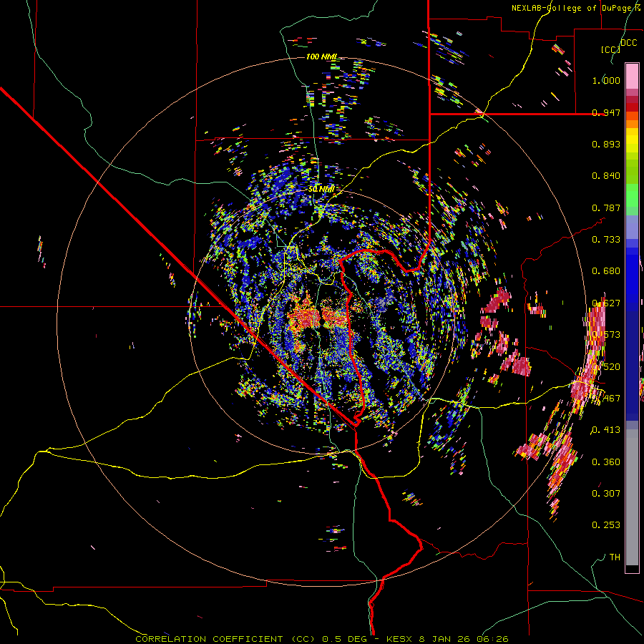The height and width of the screenshot is (644, 644).
Task: Click the 0.307 legend value
Action: click(606, 494)
